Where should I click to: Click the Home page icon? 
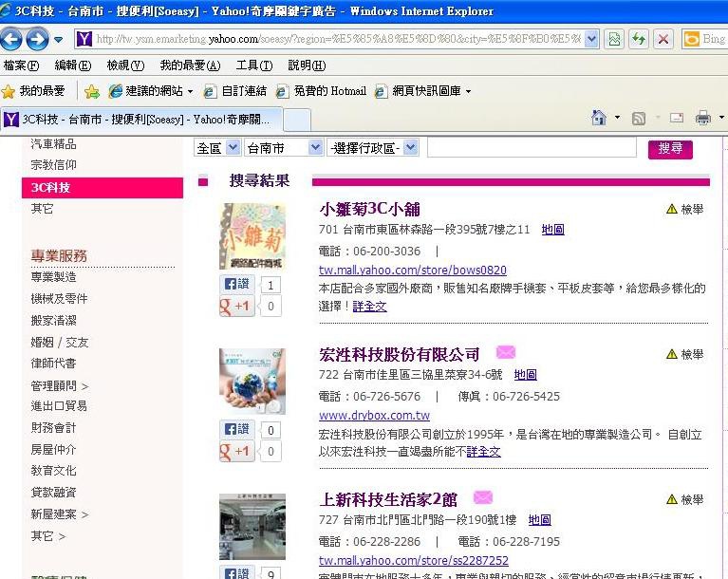point(599,118)
